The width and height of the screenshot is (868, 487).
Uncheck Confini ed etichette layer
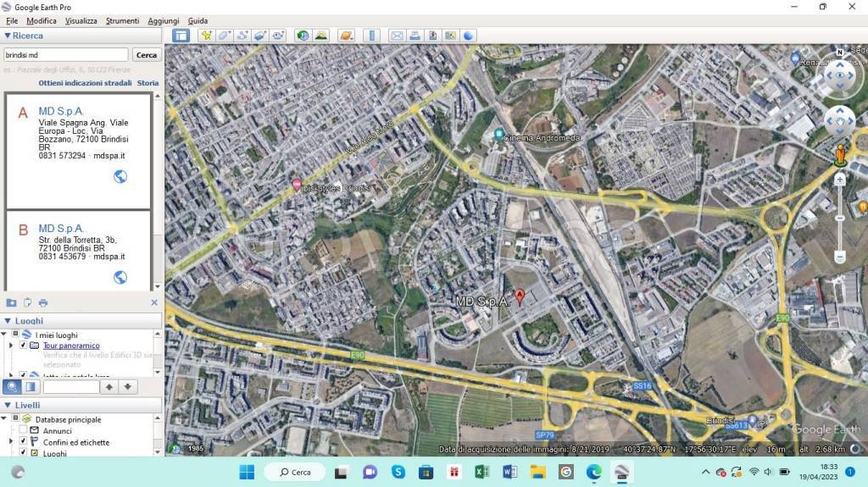click(23, 441)
